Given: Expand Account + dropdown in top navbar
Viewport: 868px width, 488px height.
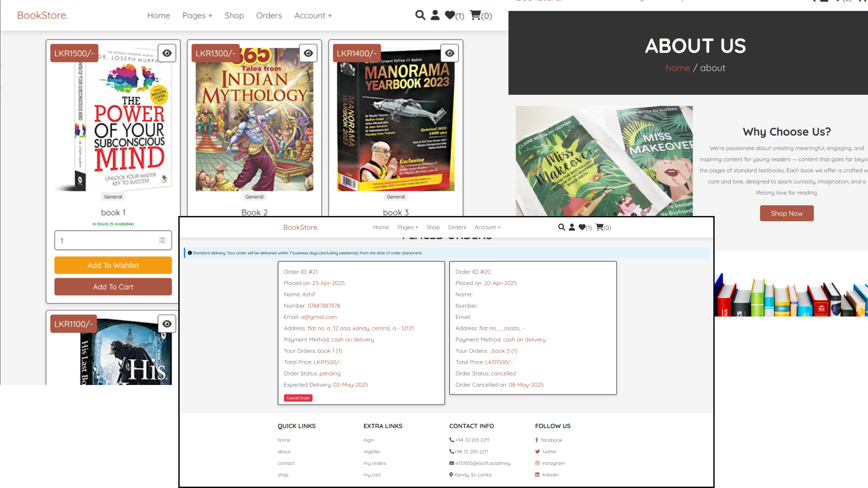Looking at the screenshot, I should pos(313,16).
